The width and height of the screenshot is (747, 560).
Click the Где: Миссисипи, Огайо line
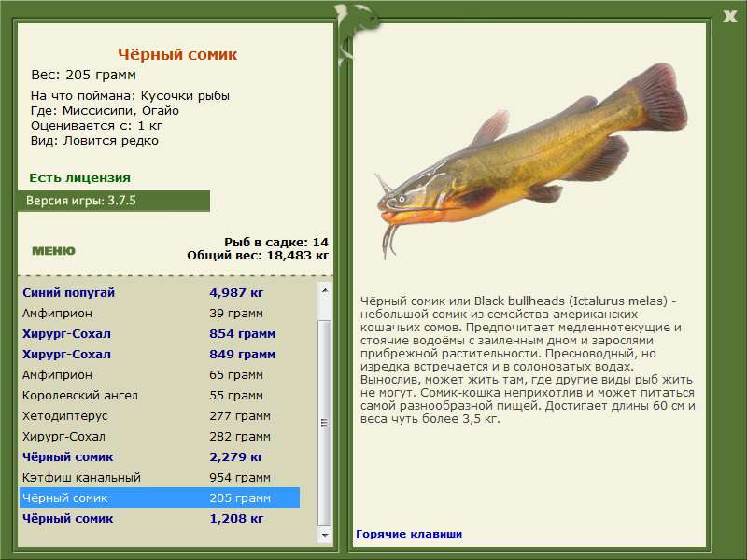tap(105, 111)
